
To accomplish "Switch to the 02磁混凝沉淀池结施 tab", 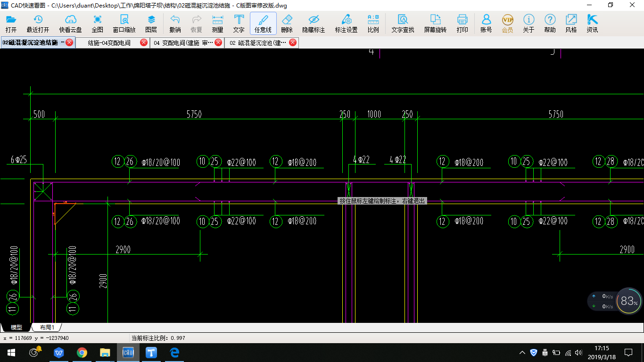I will tap(33, 42).
